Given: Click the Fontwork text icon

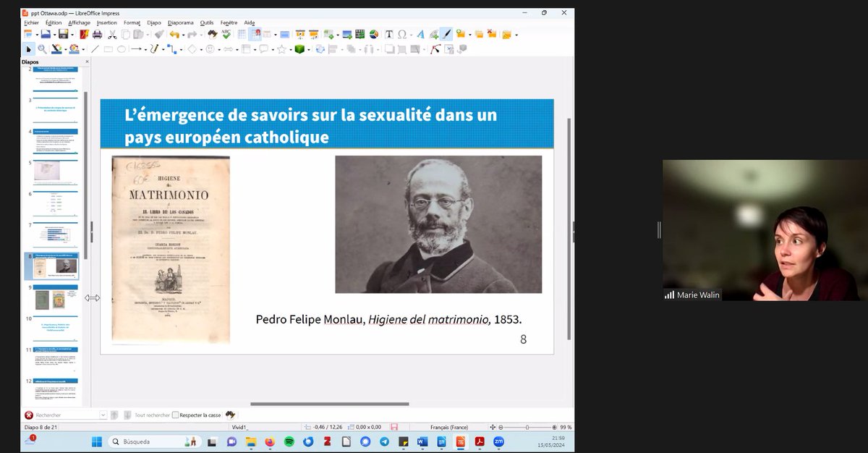Looking at the screenshot, I should click(x=420, y=34).
